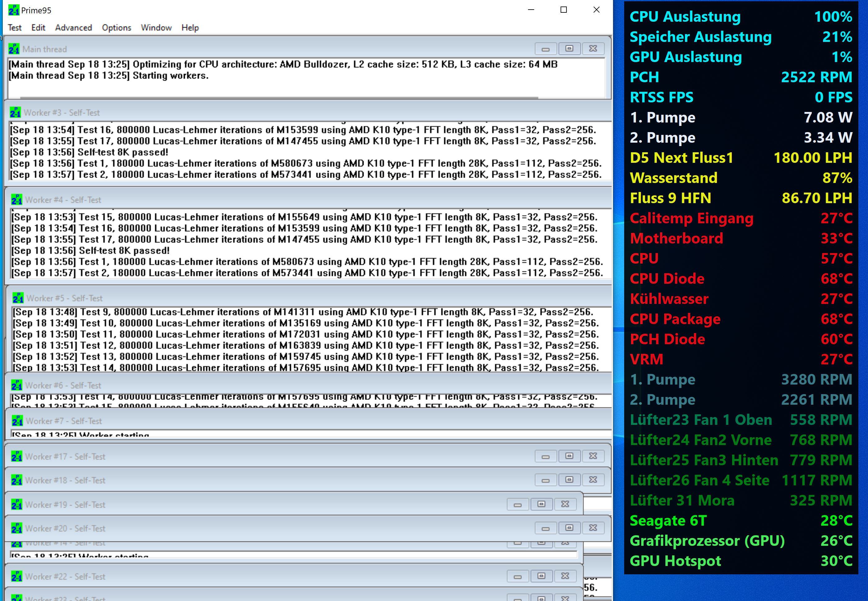Click the Main thread horizontal scrollbar

279,97
